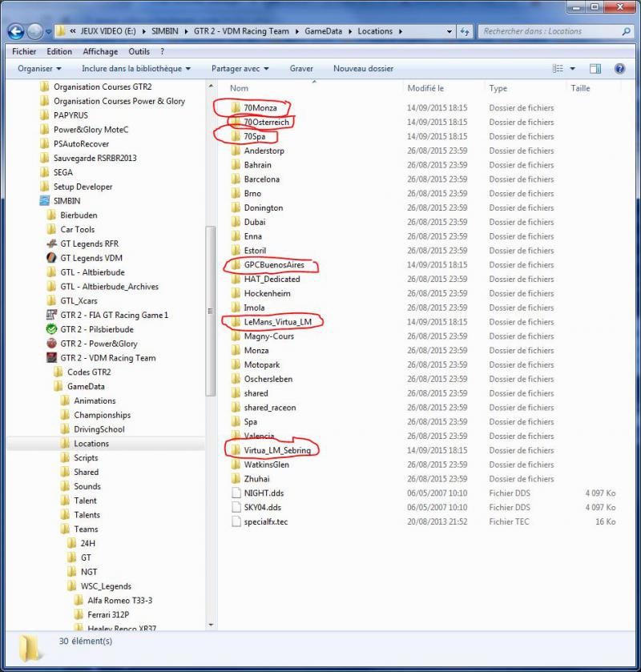Open the ? help menu
641x672 pixels.
point(162,51)
